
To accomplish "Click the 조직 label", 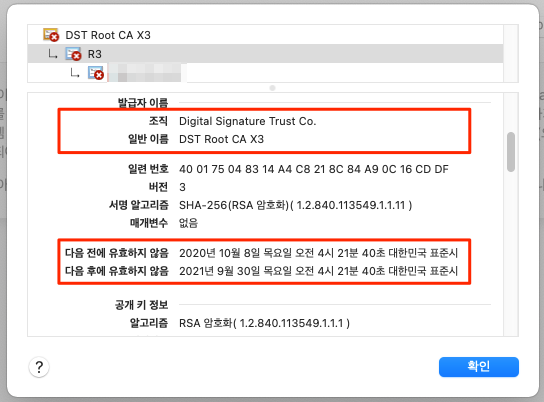I will (x=158, y=121).
